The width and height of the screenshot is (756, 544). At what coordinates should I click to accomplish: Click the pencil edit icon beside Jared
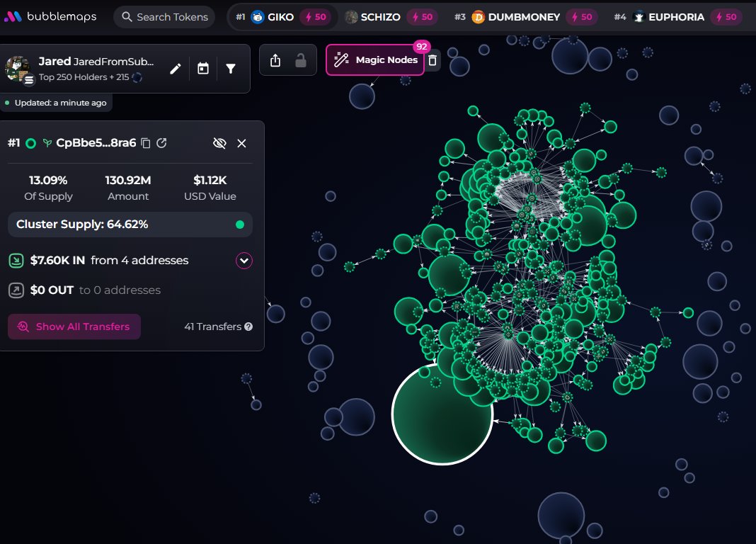[x=176, y=69]
